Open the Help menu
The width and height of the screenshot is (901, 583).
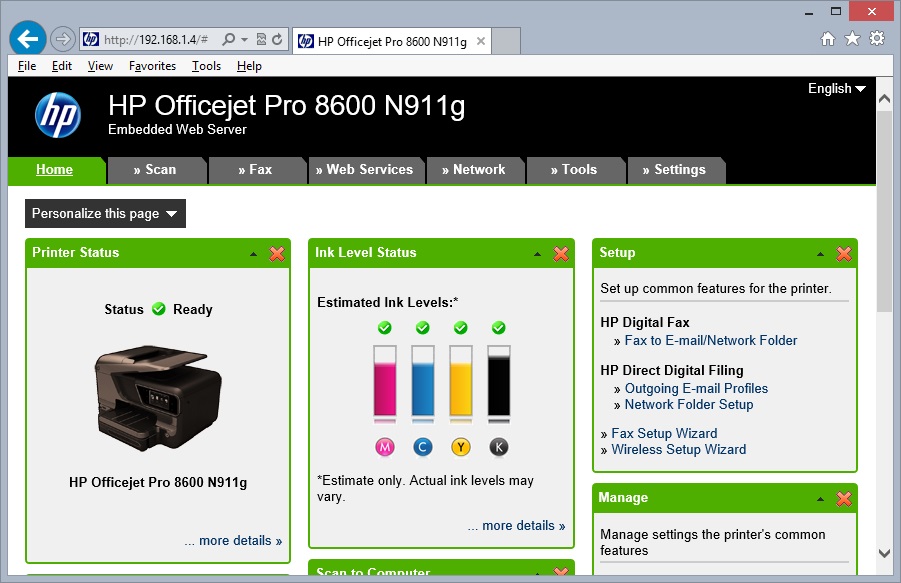coord(249,66)
